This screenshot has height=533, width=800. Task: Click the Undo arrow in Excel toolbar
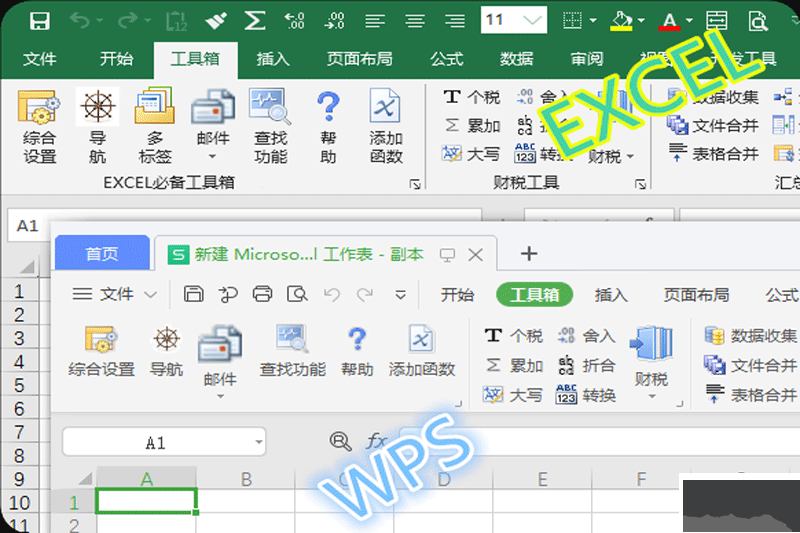(80, 20)
